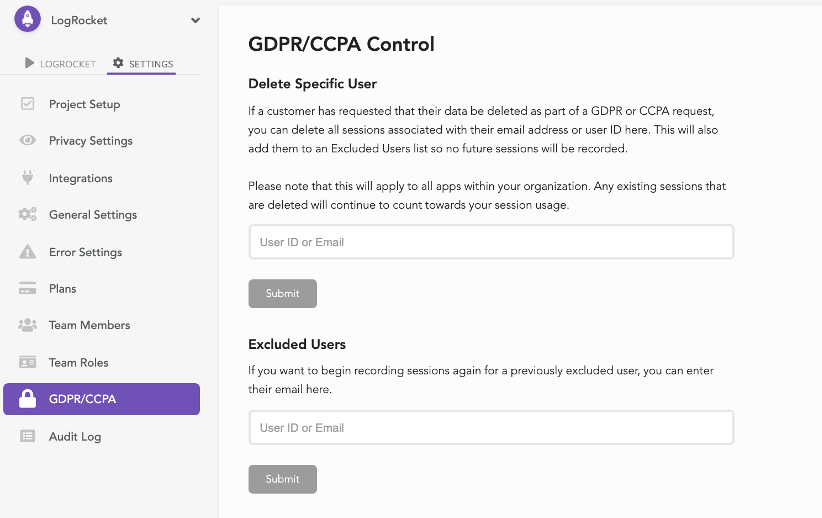Select the Settings tab
The image size is (822, 518).
[143, 64]
